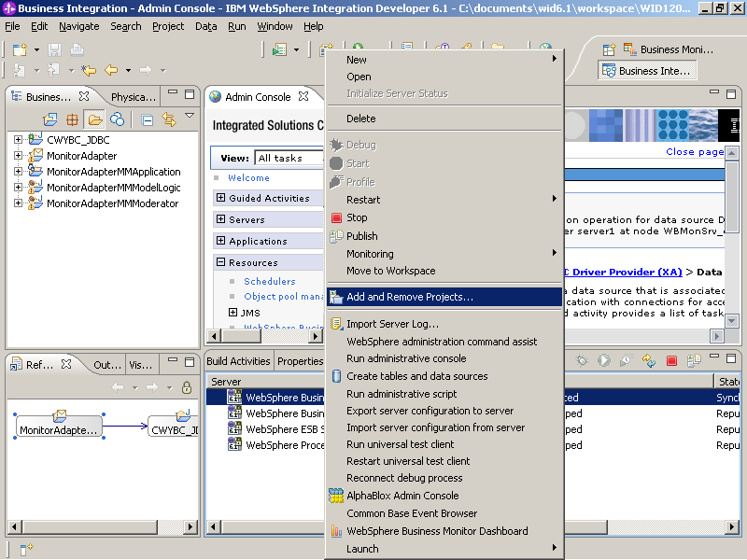Expand the Servers section in console
This screenshot has width=747, height=560.
point(221,219)
